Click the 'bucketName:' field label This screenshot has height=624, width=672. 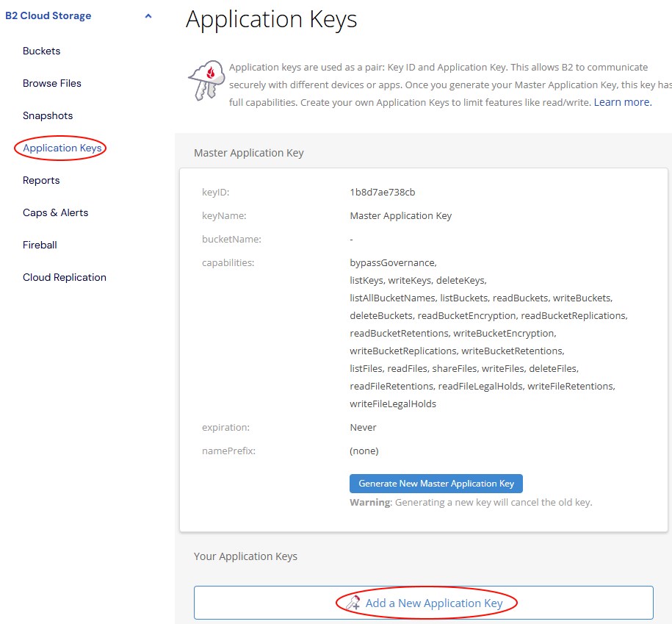231,240
